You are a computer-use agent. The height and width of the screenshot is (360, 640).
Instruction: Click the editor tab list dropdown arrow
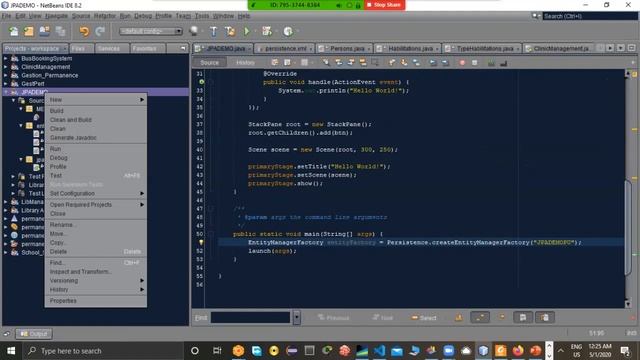[x=620, y=48]
